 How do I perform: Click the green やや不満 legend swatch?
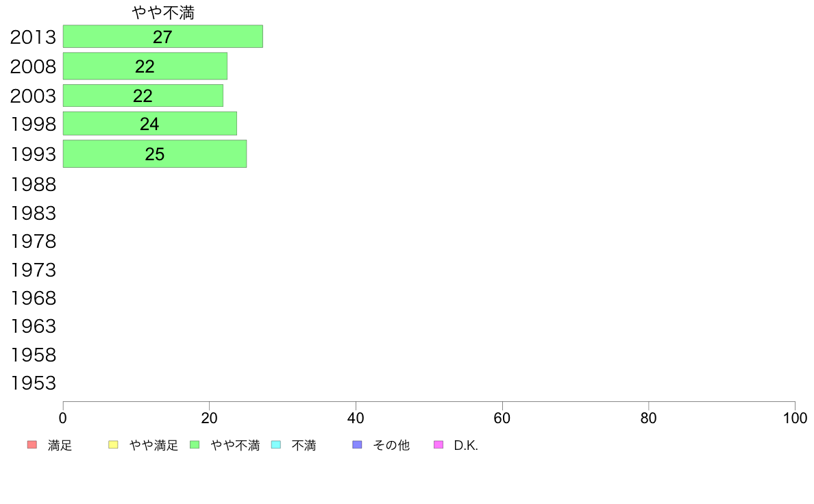click(x=195, y=445)
